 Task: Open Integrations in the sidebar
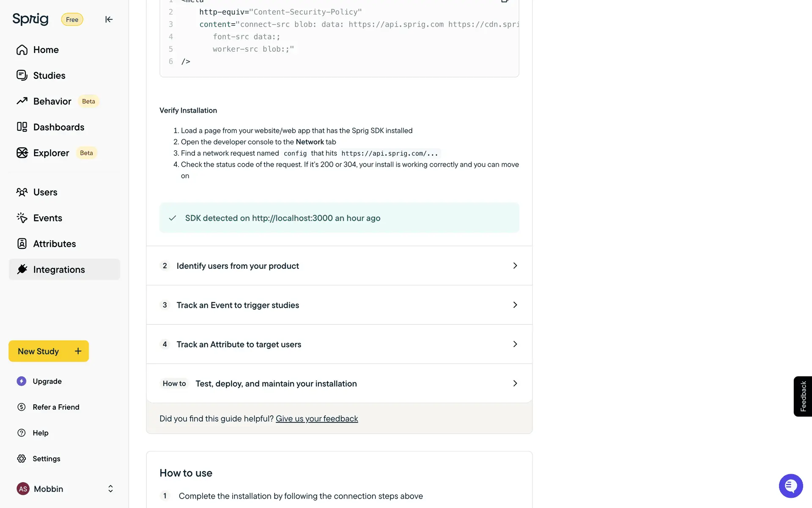(x=59, y=270)
